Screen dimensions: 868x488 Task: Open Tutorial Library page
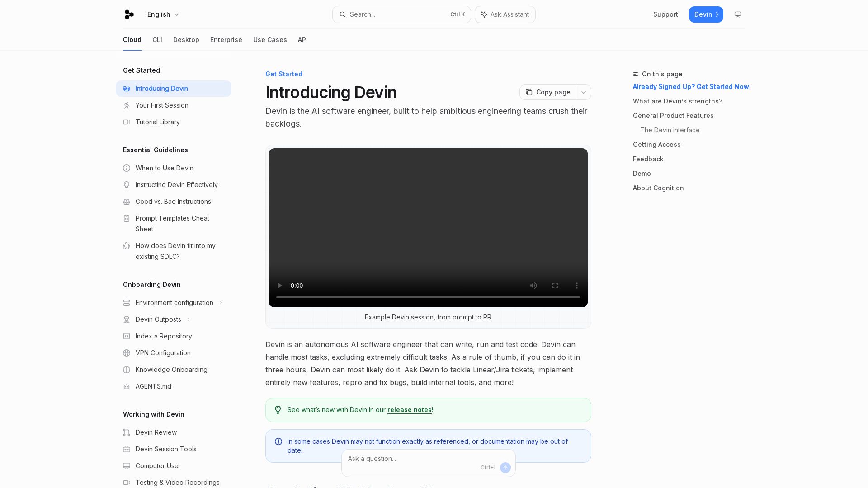tap(174, 122)
